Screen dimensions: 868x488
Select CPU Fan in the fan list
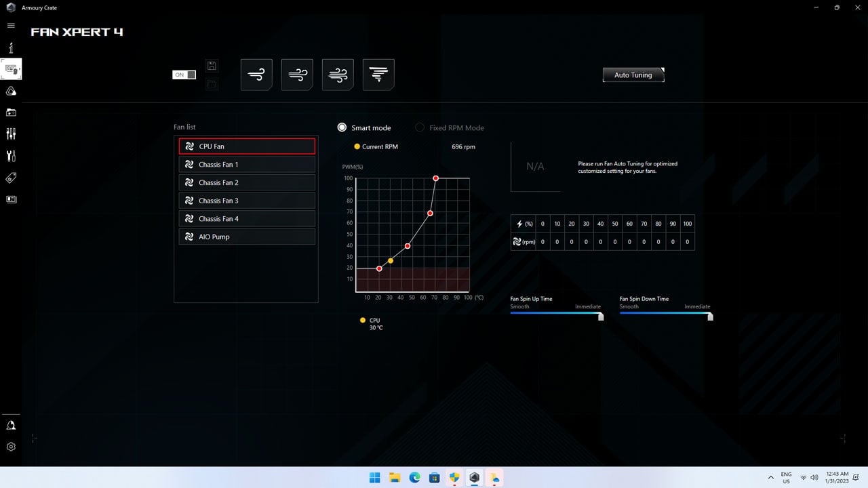[247, 146]
